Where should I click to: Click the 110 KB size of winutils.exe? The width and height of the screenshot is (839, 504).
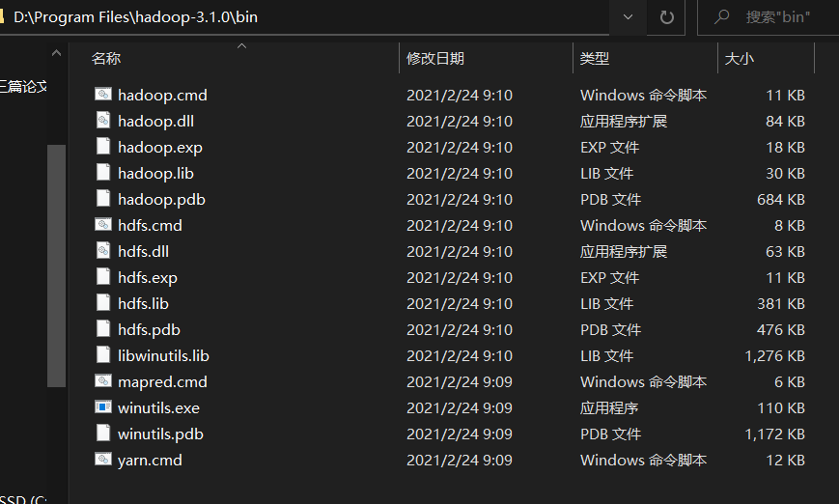781,408
